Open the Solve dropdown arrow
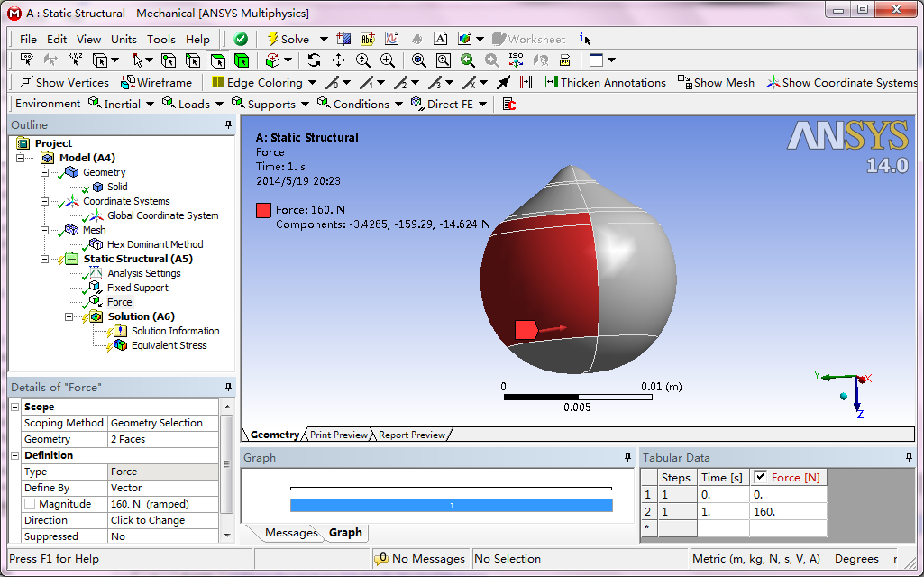Image resolution: width=924 pixels, height=577 pixels. coord(324,39)
